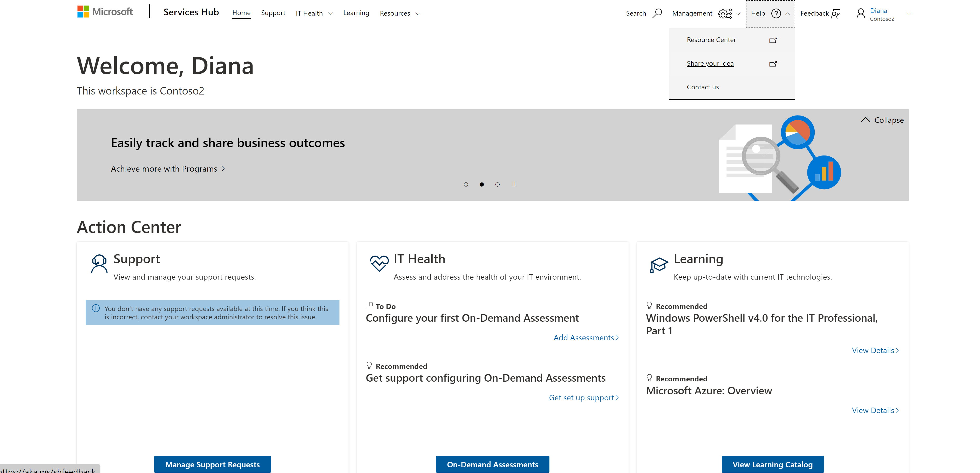Click the Learning graduation cap icon
The height and width of the screenshot is (473, 980).
click(659, 265)
